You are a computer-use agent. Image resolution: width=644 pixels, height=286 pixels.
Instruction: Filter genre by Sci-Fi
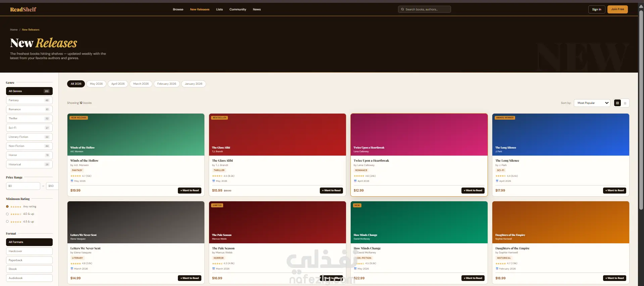click(29, 128)
